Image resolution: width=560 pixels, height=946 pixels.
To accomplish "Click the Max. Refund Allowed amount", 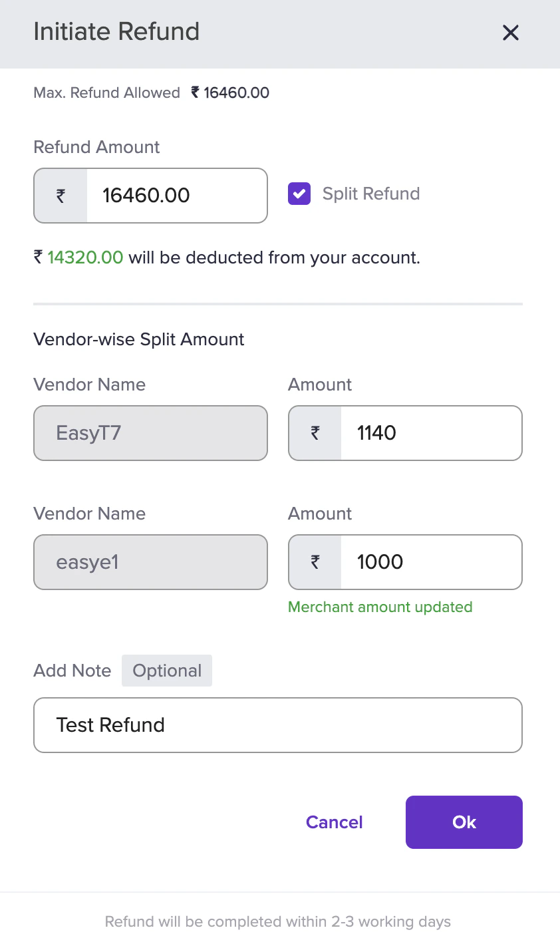I will (x=230, y=93).
